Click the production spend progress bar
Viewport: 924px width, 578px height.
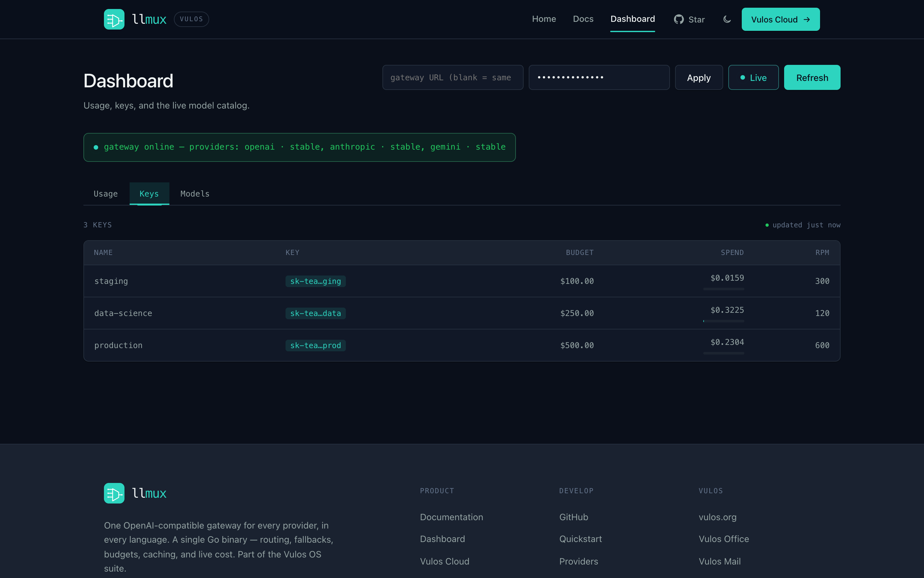pos(723,353)
